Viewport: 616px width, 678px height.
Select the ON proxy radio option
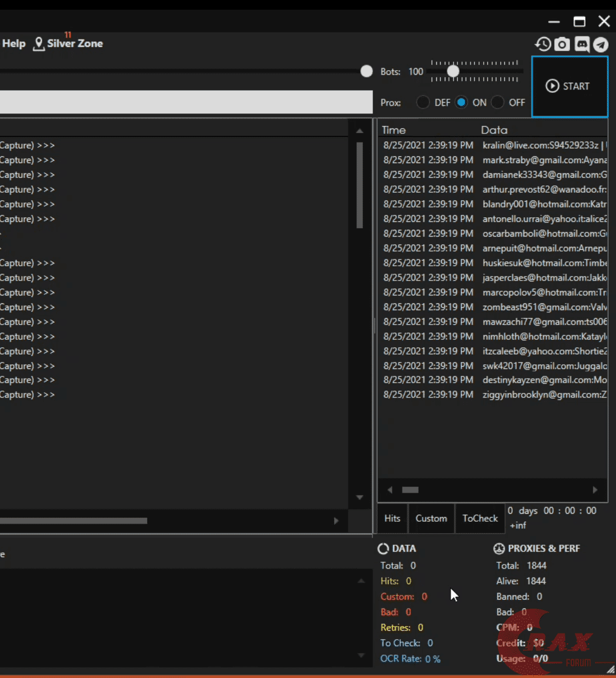[461, 103]
